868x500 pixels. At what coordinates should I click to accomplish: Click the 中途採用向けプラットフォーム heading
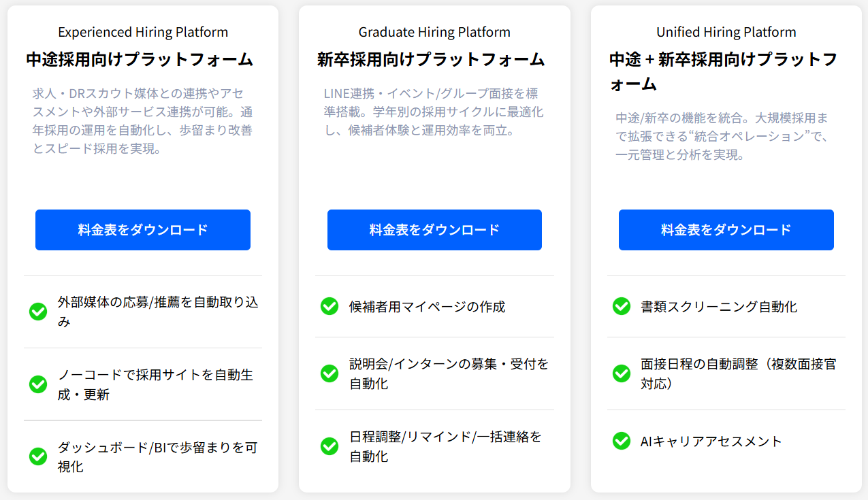click(140, 59)
